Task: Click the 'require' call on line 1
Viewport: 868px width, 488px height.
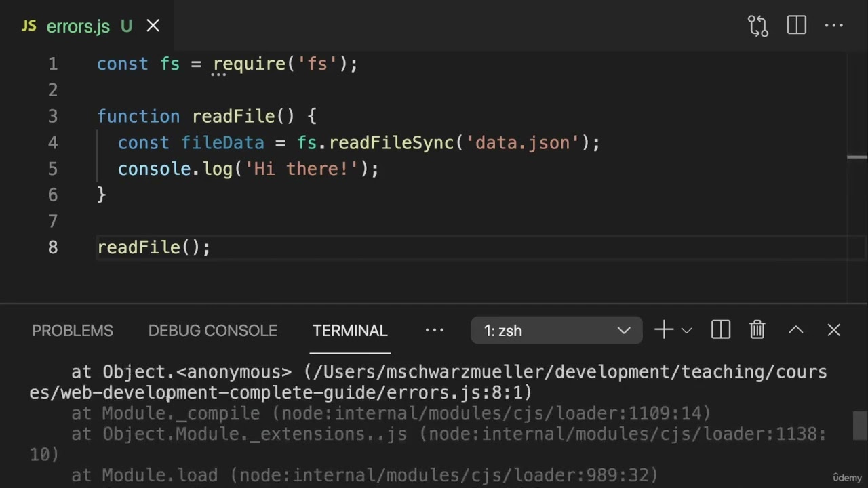Action: 249,64
